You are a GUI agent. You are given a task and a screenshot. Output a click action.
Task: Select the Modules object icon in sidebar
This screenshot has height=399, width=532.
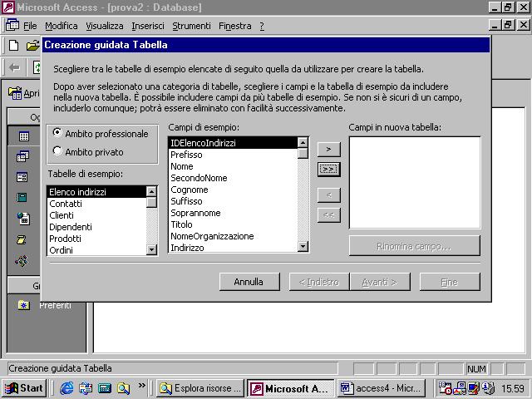(x=22, y=261)
